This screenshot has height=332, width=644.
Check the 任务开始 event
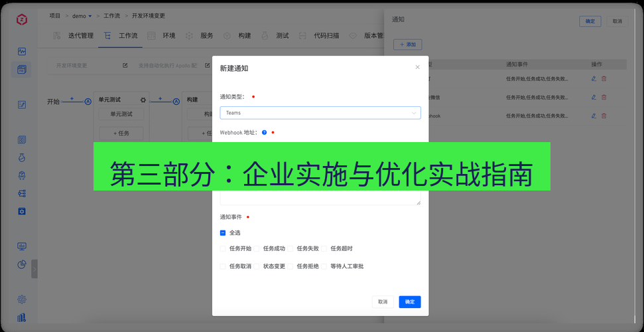click(x=223, y=248)
